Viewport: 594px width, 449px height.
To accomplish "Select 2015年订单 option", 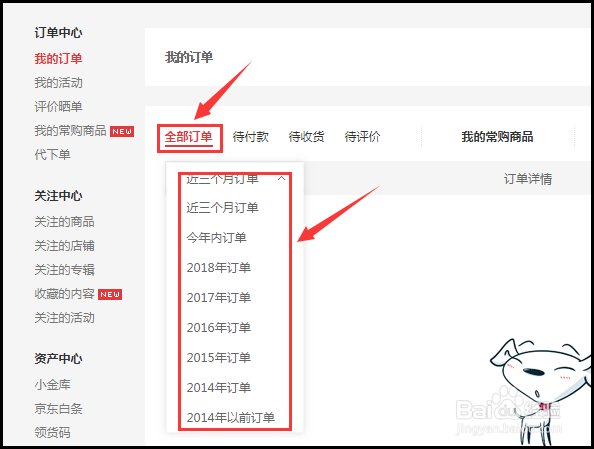I will click(219, 357).
